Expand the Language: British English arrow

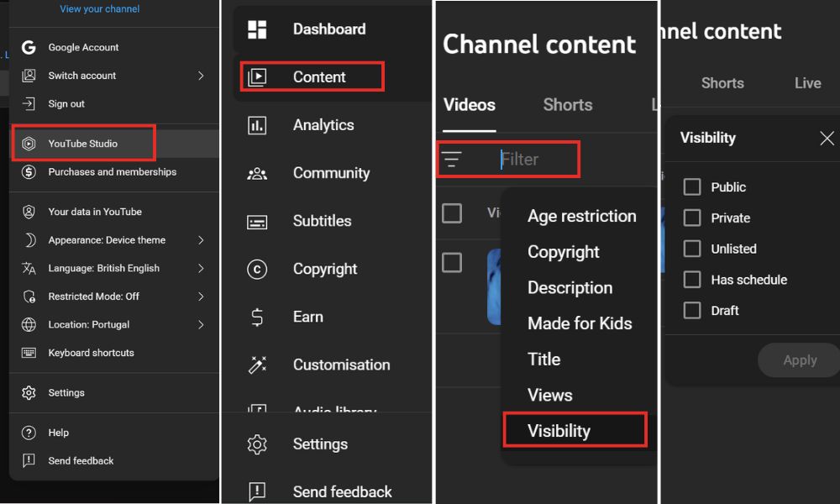201,268
